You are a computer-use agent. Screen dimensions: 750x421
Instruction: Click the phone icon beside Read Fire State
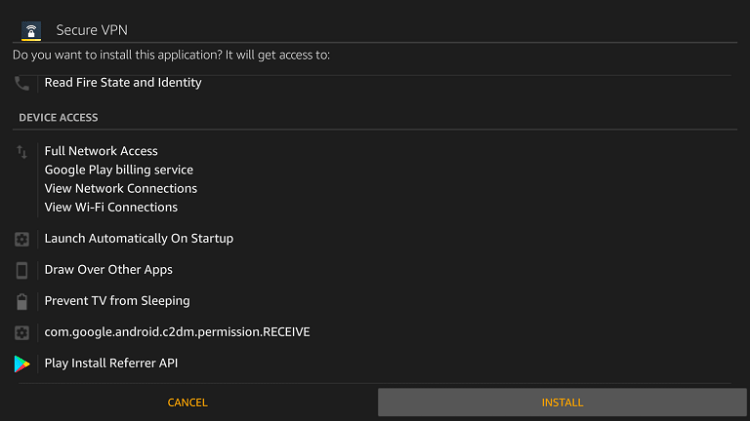click(x=22, y=83)
